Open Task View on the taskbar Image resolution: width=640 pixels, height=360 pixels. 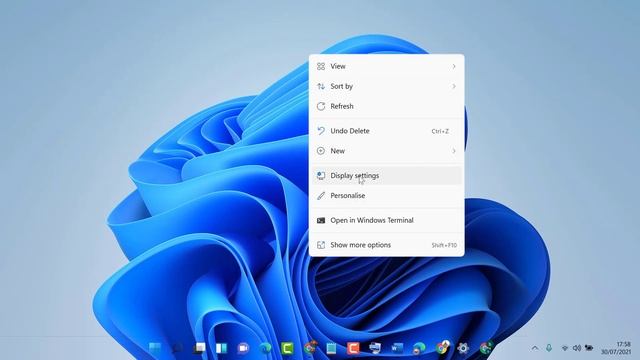pos(199,348)
